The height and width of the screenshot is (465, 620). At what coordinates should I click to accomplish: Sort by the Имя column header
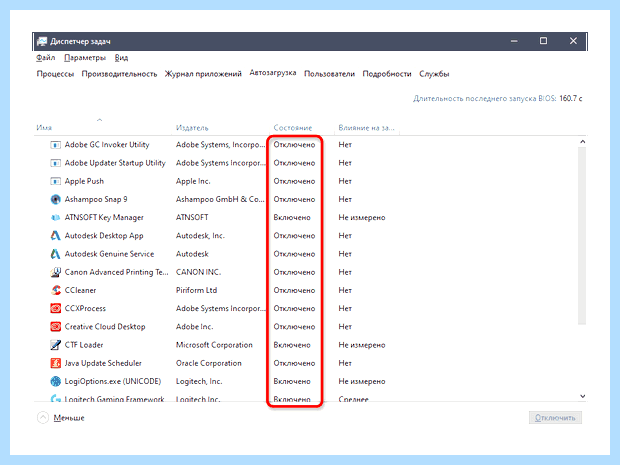click(x=44, y=128)
